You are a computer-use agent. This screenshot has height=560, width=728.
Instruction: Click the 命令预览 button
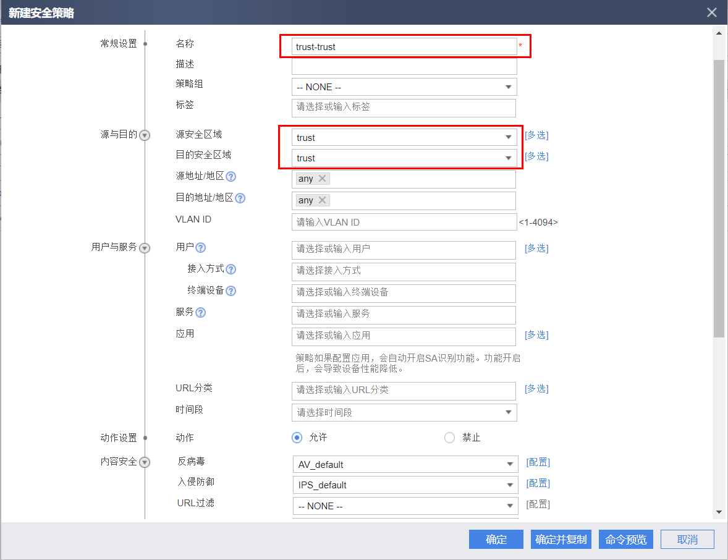coord(626,539)
